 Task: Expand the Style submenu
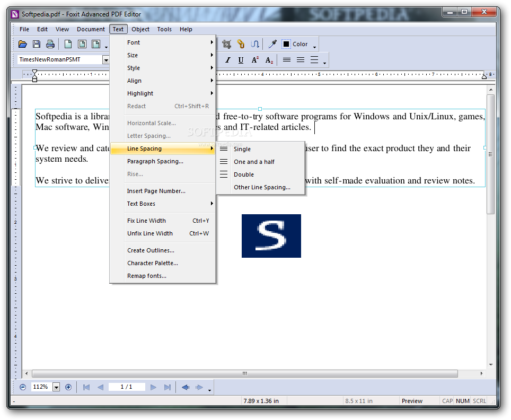pos(163,68)
